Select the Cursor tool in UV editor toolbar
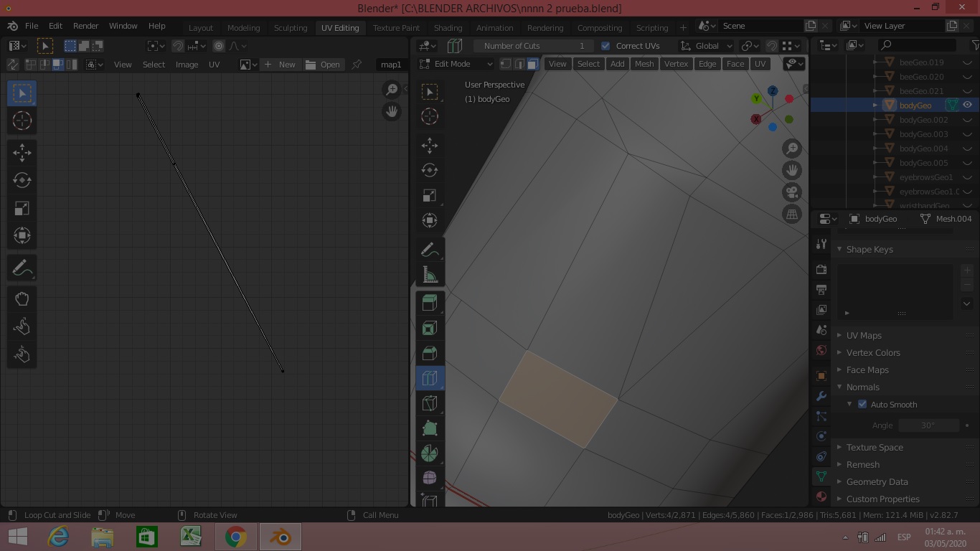Image resolution: width=980 pixels, height=551 pixels. (x=22, y=121)
